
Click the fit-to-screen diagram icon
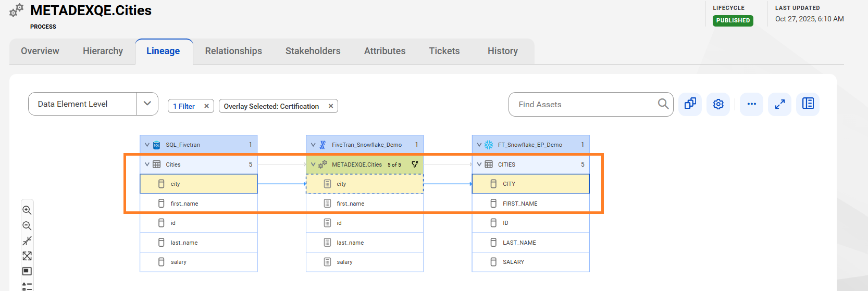point(27,256)
